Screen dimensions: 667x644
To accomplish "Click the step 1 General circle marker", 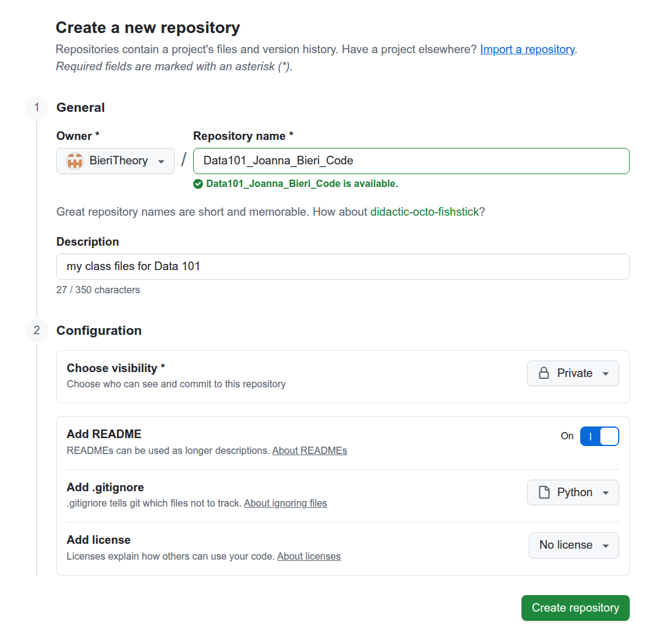I will coord(37,108).
